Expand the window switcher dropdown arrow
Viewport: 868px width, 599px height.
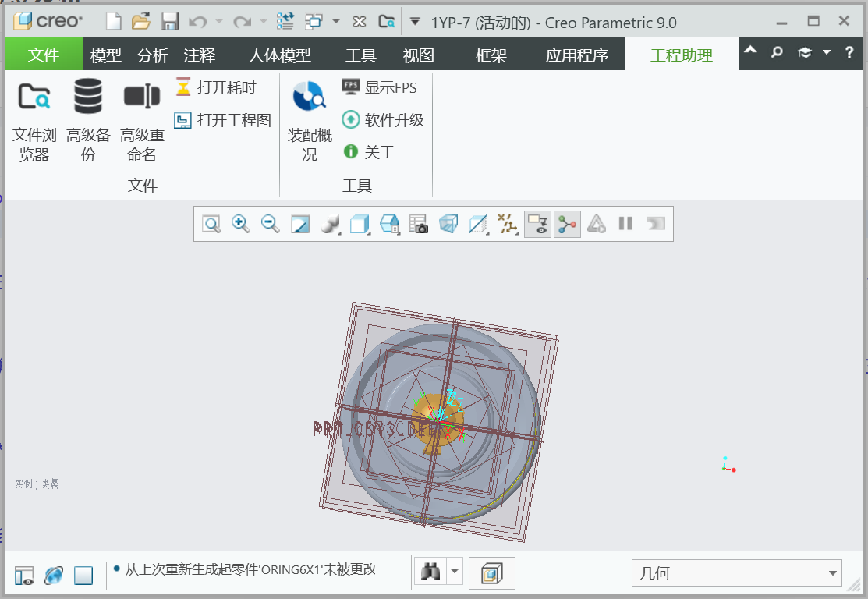pos(336,22)
